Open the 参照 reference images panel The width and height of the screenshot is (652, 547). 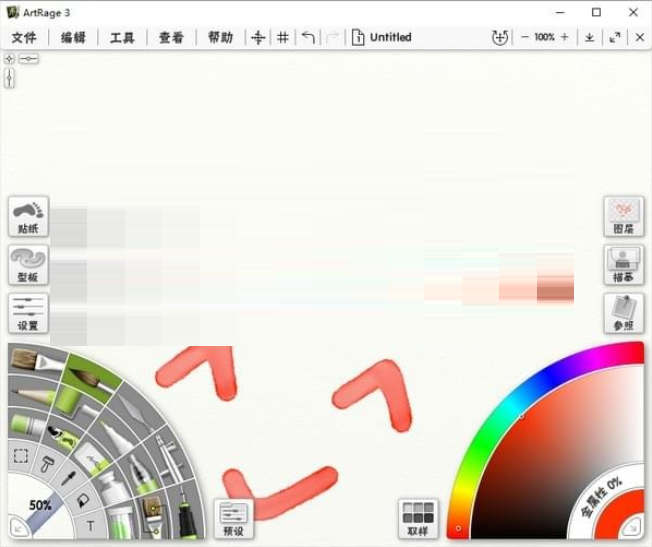pos(623,313)
